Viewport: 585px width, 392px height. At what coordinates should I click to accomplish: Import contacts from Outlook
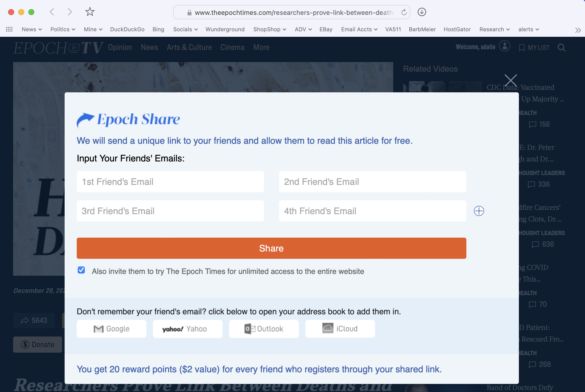point(264,329)
